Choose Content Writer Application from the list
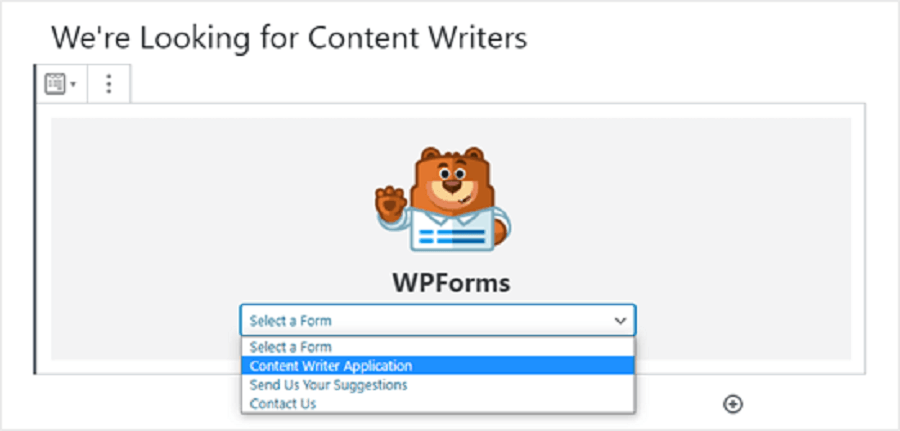Screen dimensions: 900x431 (437, 366)
